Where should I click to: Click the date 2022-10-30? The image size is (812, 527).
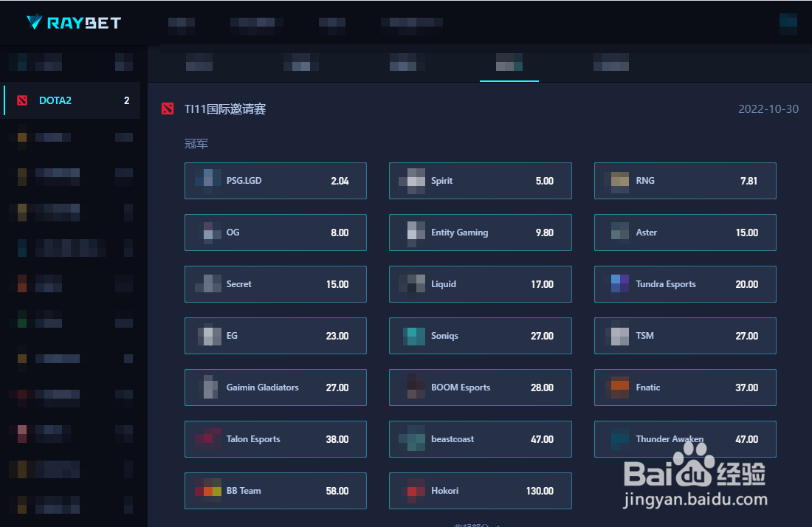(x=768, y=108)
